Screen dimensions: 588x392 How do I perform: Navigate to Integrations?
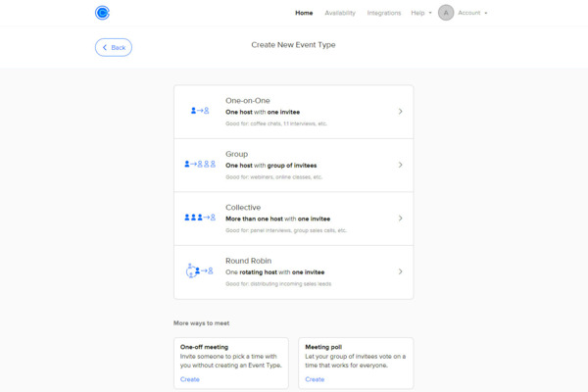pyautogui.click(x=384, y=13)
